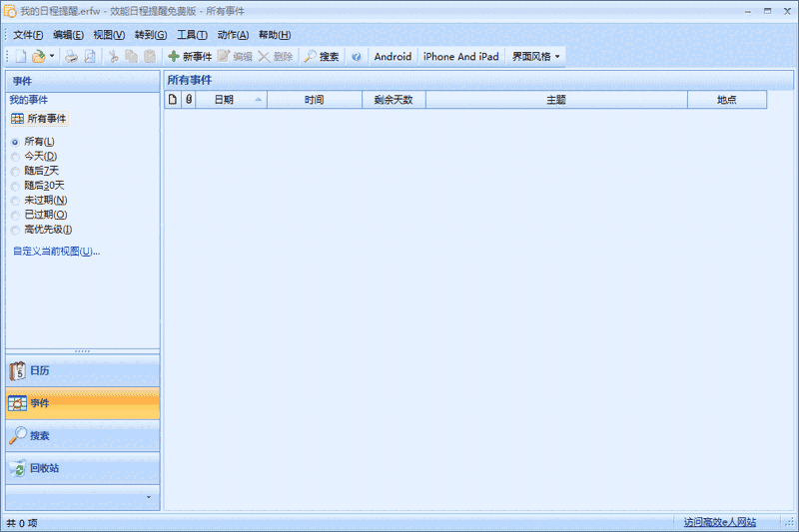This screenshot has height=532, width=799.
Task: Click the New file icon in the toolbar
Action: [21, 57]
